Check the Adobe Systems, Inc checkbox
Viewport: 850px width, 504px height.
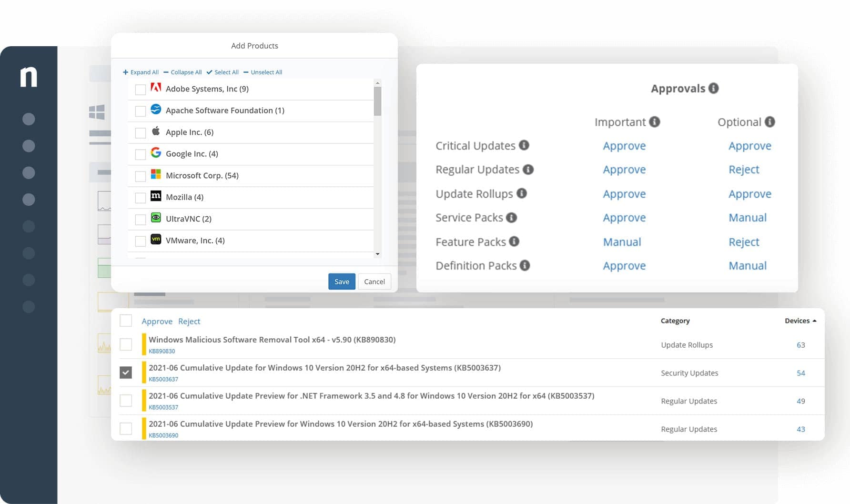[x=141, y=90]
